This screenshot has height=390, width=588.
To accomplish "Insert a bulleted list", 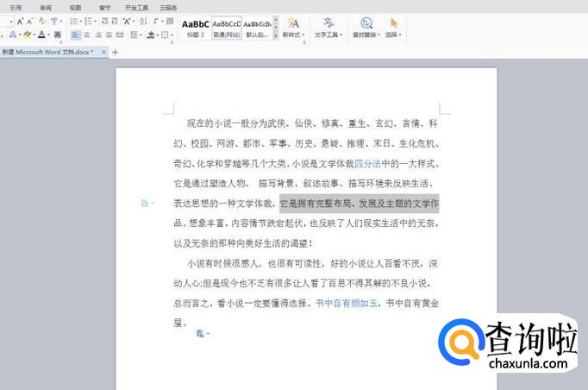I will pos(73,22).
